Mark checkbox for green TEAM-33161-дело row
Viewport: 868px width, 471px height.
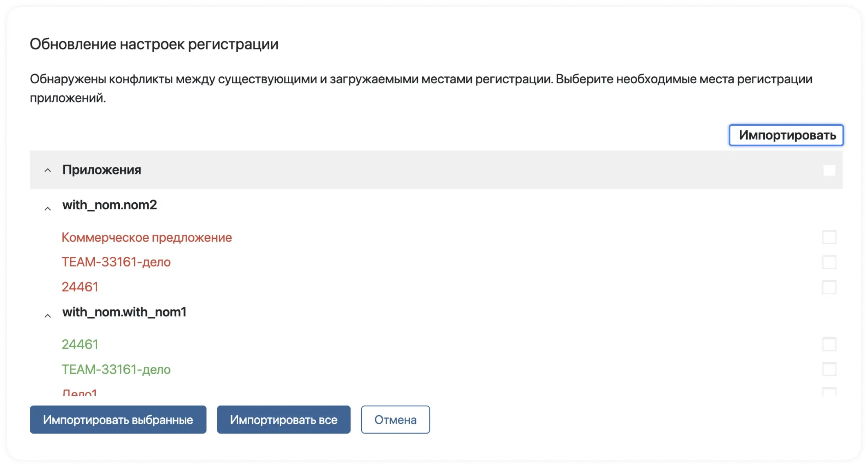click(x=829, y=369)
